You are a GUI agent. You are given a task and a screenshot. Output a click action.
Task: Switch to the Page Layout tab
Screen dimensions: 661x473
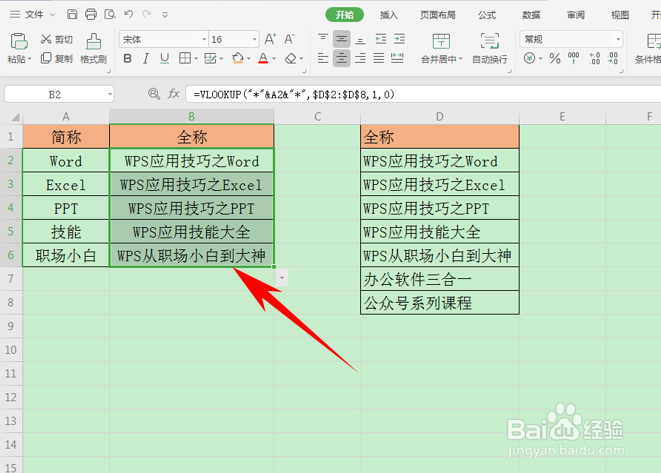pyautogui.click(x=438, y=15)
